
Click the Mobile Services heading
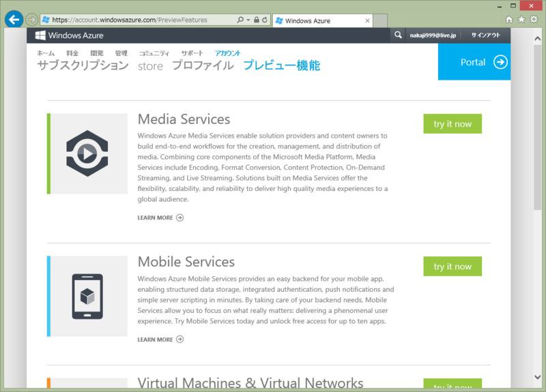(186, 262)
